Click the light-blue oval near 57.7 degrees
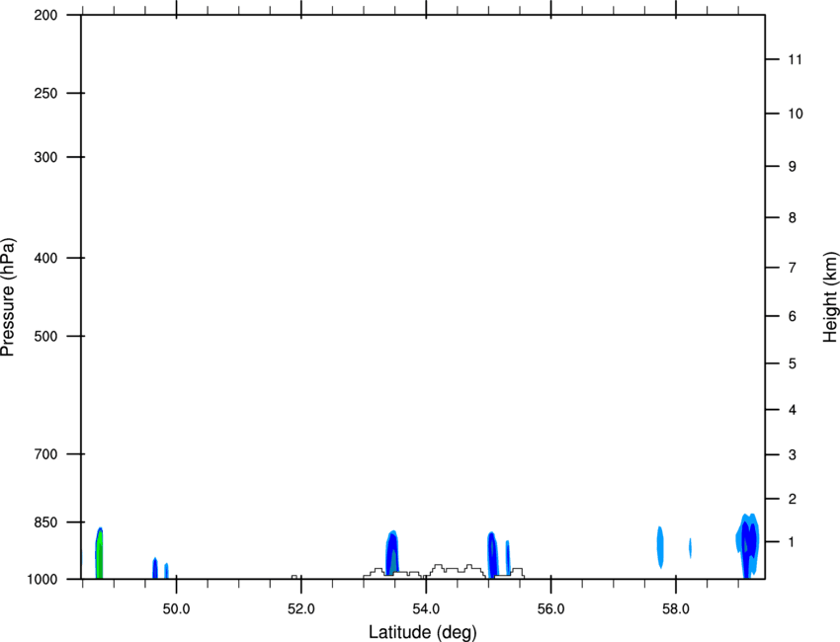Viewport: 840px width, 642px height. click(x=660, y=547)
